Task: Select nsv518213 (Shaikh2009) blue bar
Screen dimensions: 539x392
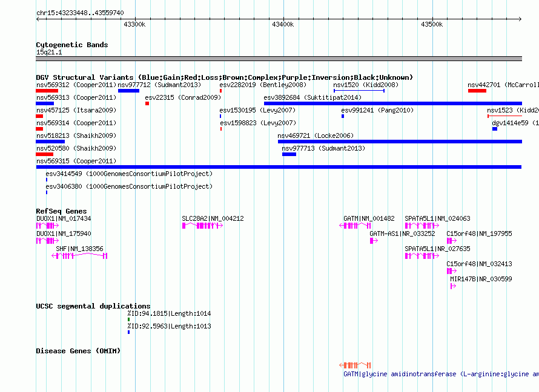Action: (50, 142)
